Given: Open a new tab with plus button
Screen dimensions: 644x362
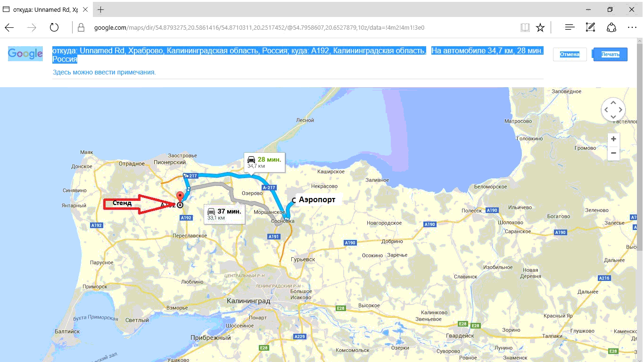Looking at the screenshot, I should click(x=101, y=9).
